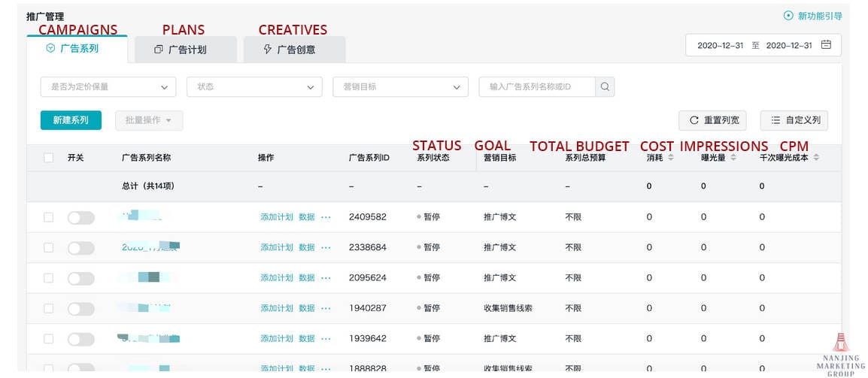The image size is (868, 378).
Task: Switch to the 广告创意 tab
Action: pyautogui.click(x=295, y=50)
